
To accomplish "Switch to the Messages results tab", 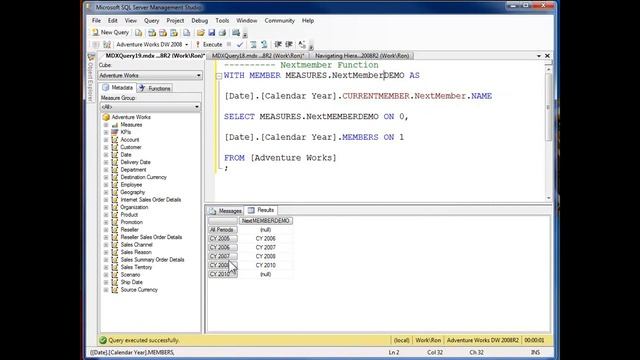I will [225, 211].
